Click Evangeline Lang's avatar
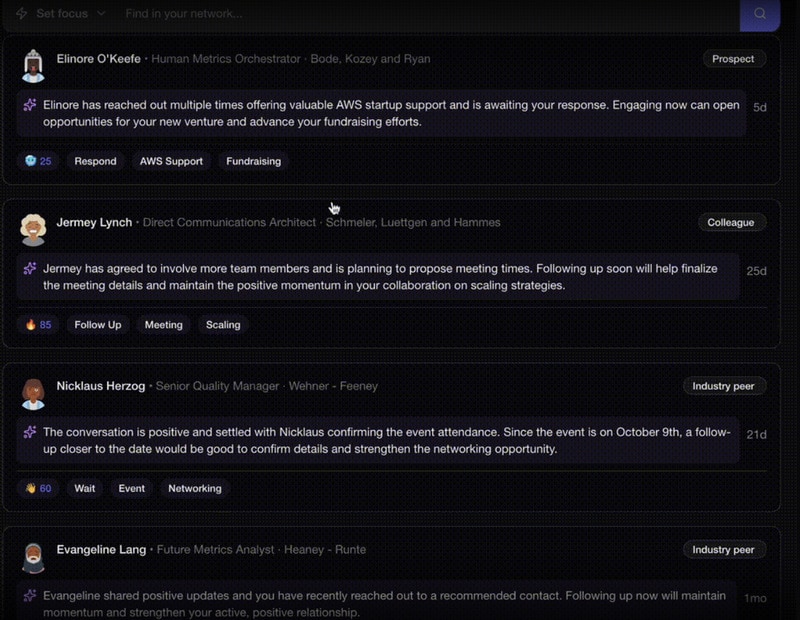800x620 pixels. pos(33,557)
